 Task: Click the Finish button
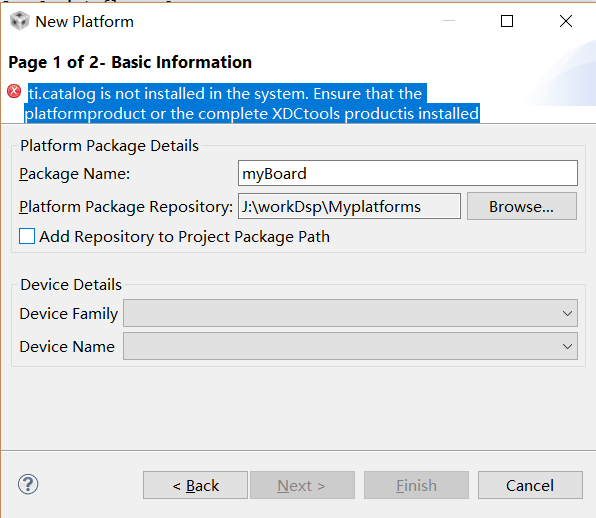click(x=416, y=485)
